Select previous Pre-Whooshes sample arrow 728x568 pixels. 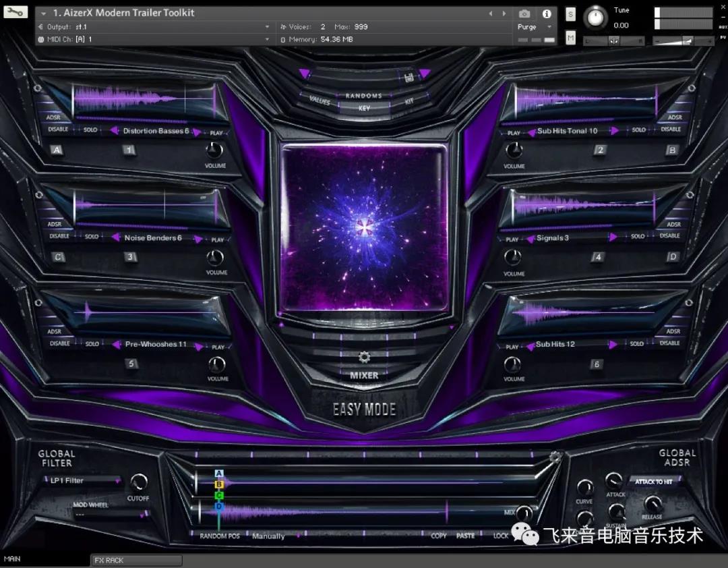pos(117,345)
